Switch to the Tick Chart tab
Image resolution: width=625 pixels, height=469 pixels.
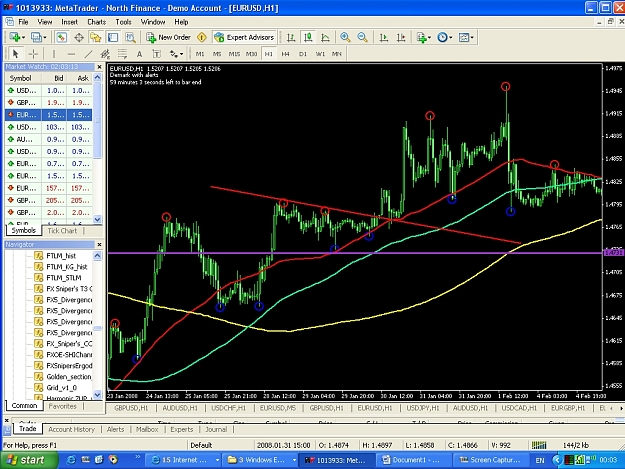pos(62,231)
